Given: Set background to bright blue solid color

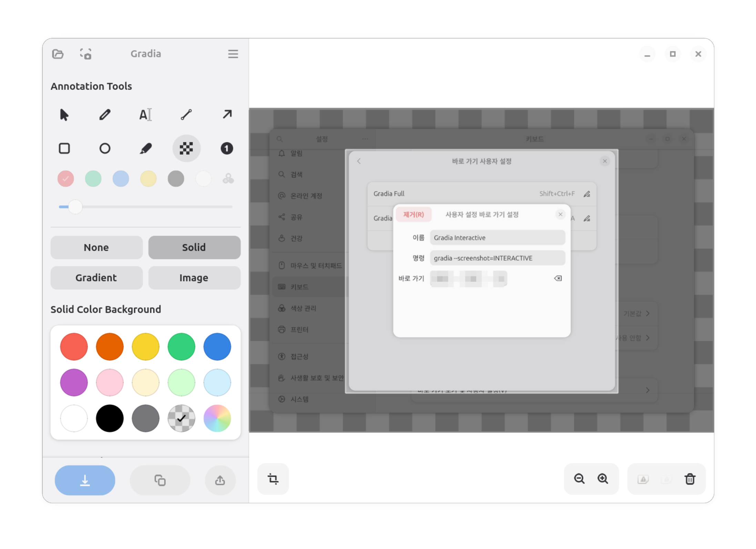Looking at the screenshot, I should [217, 347].
